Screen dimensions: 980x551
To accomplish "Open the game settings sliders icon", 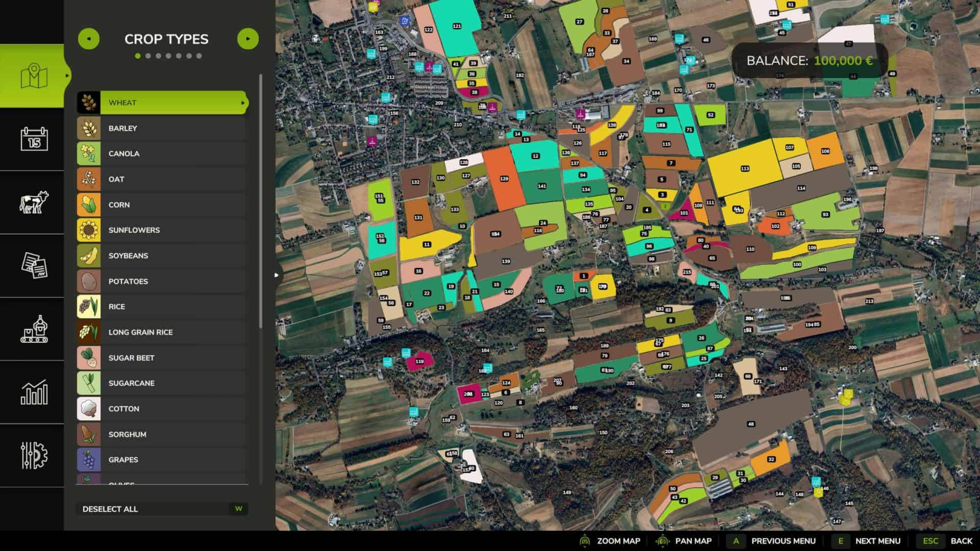I will [34, 455].
